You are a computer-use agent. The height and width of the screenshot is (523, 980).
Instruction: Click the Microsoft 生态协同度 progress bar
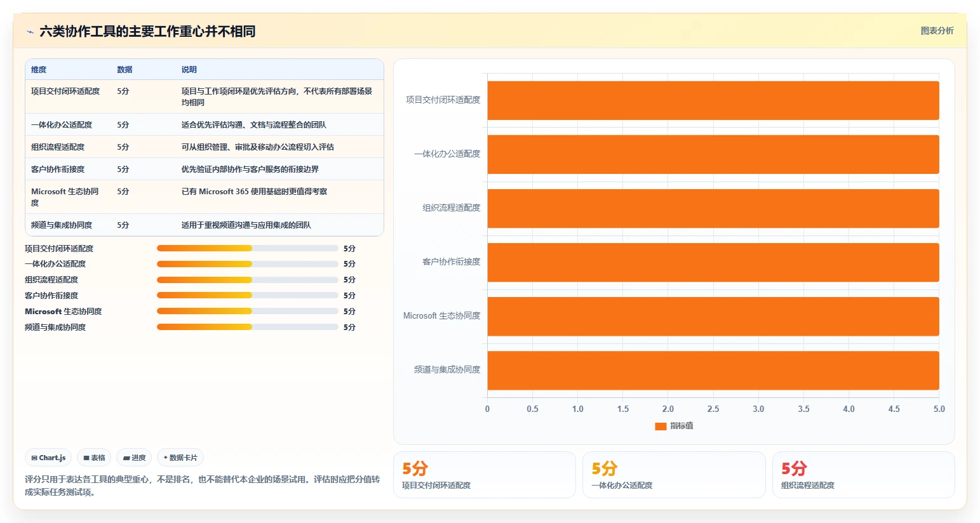click(248, 311)
